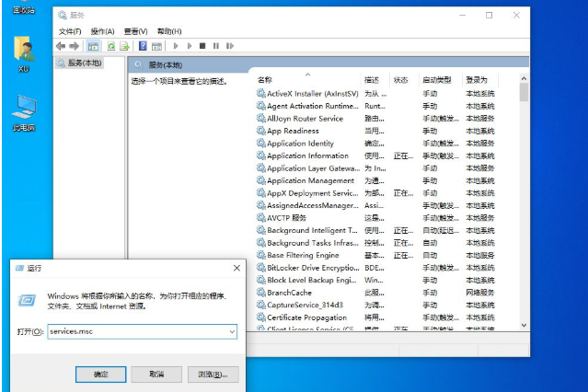
Task: Expand the Run dialog 打开 dropdown arrow
Action: (x=232, y=330)
